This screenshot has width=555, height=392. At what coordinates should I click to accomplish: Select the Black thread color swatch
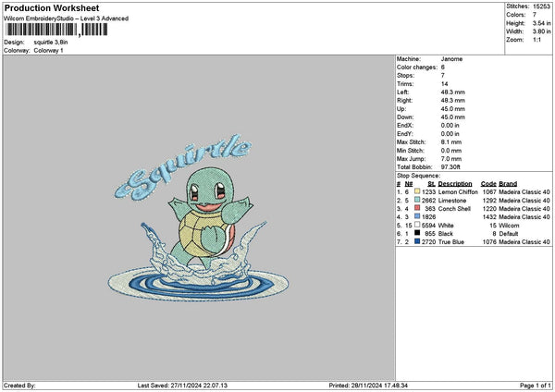click(x=418, y=233)
